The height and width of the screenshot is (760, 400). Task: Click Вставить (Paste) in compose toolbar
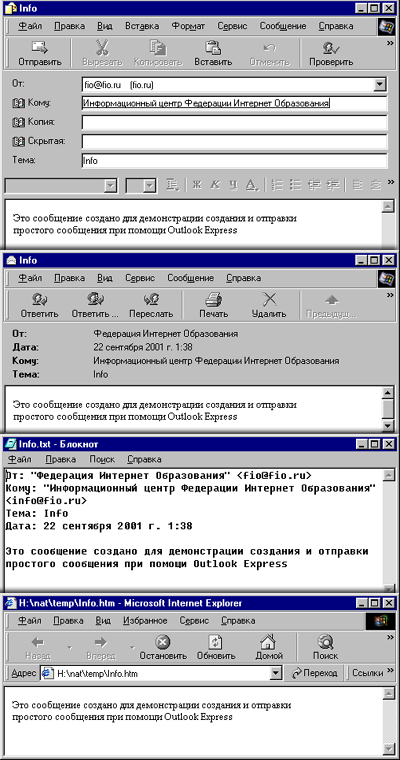[213, 53]
